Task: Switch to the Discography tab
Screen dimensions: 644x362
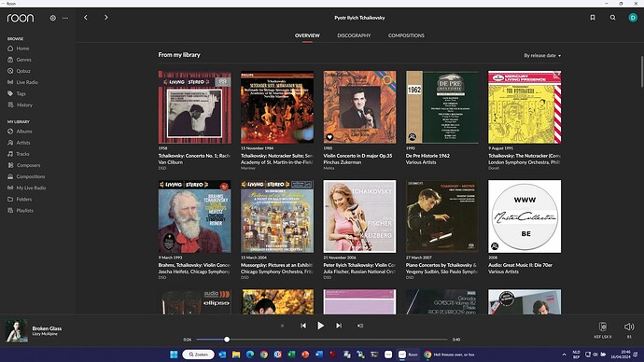Action: click(x=354, y=35)
